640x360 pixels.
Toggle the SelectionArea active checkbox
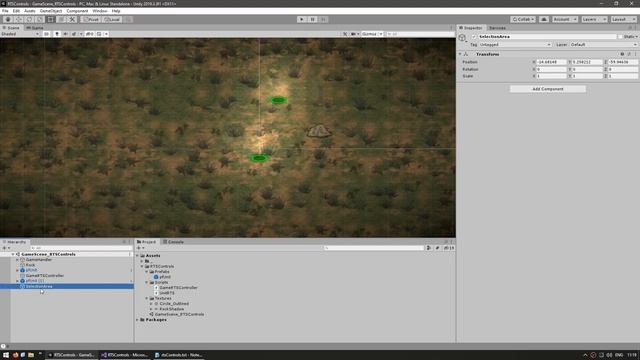coord(474,37)
